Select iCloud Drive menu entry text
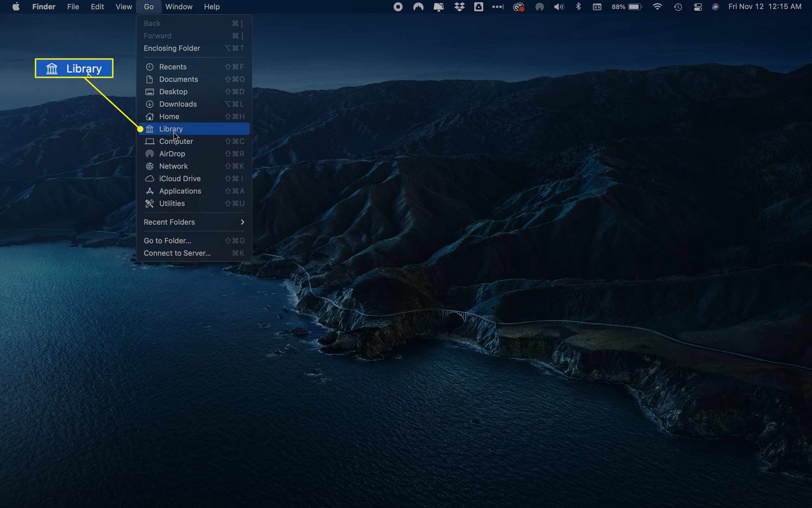 pyautogui.click(x=180, y=178)
